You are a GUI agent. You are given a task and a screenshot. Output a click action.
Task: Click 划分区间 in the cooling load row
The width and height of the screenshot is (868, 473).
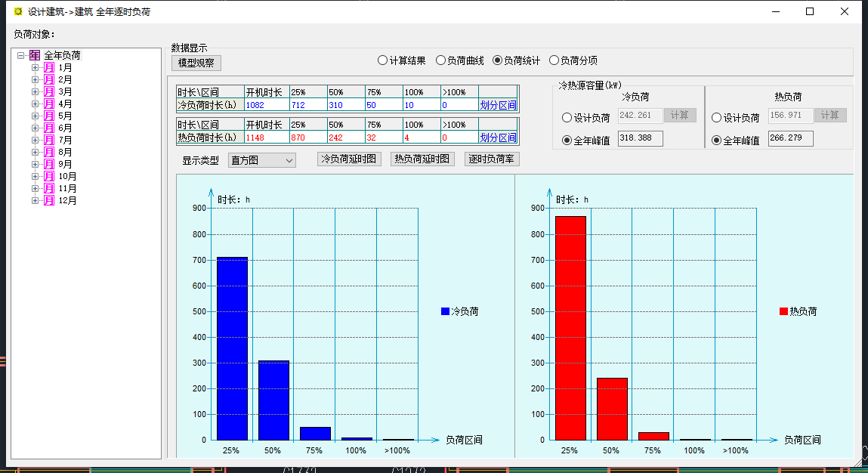pyautogui.click(x=498, y=105)
